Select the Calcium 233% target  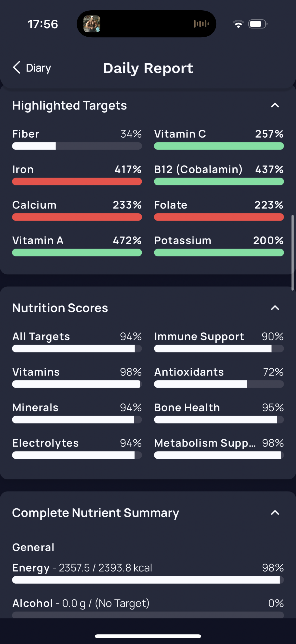coord(77,210)
